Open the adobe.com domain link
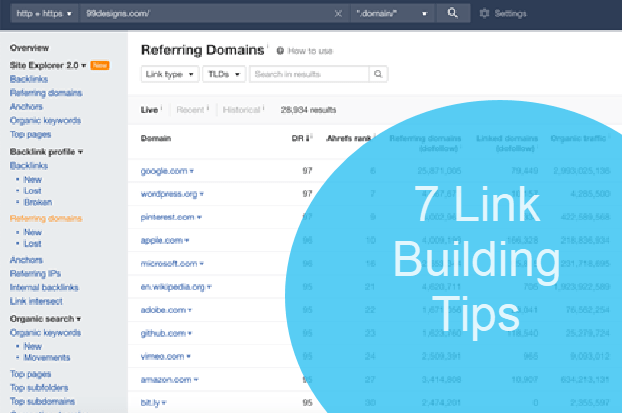Screen dimensions: 622x413 click(x=163, y=310)
